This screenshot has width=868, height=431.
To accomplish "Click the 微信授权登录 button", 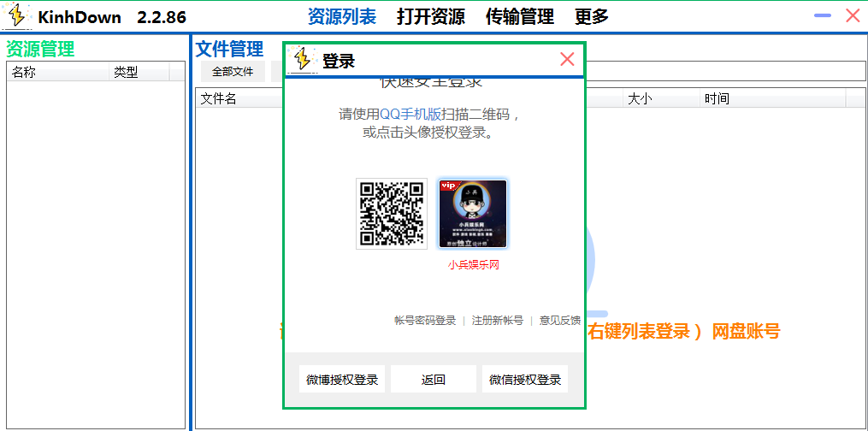I will (525, 380).
